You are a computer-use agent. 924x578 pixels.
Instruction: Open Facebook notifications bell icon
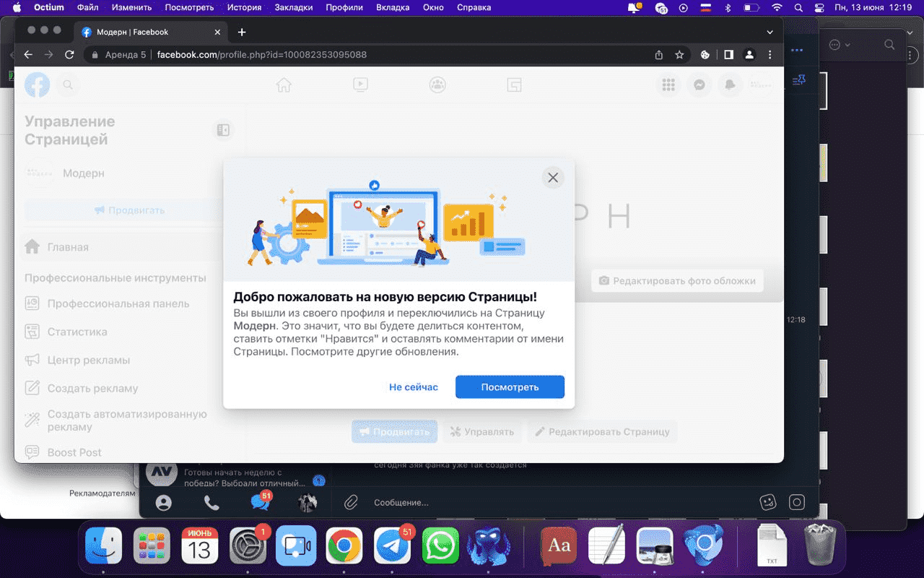(730, 85)
